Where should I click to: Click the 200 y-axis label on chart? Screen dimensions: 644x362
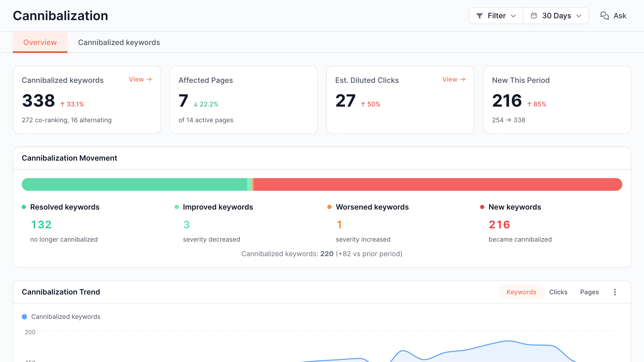tap(30, 332)
